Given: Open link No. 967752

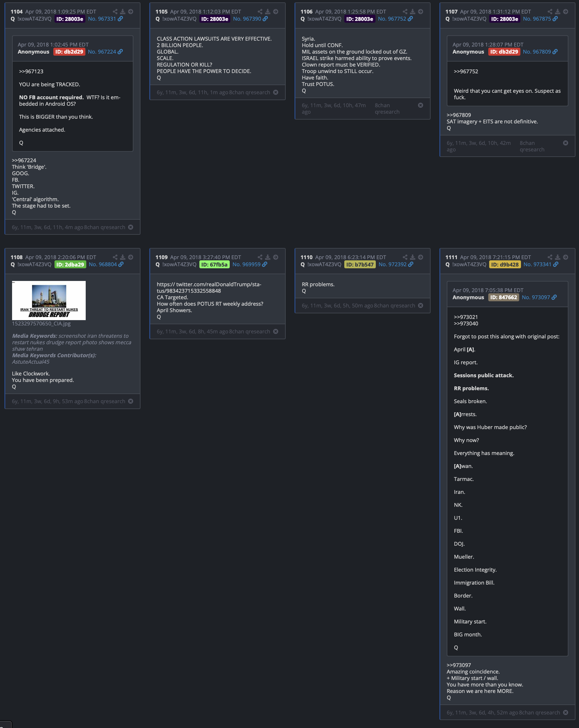Looking at the screenshot, I should click(395, 19).
